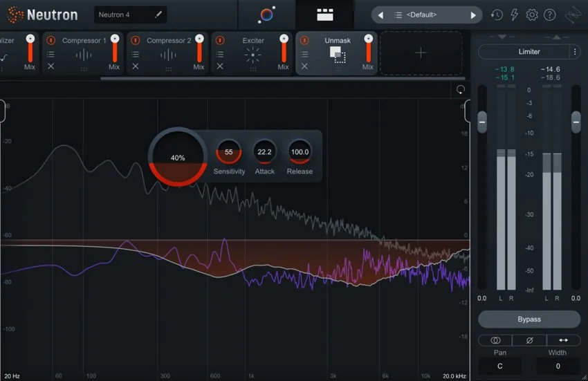Click the input gain value 0.0
588x381 pixels.
coord(482,298)
